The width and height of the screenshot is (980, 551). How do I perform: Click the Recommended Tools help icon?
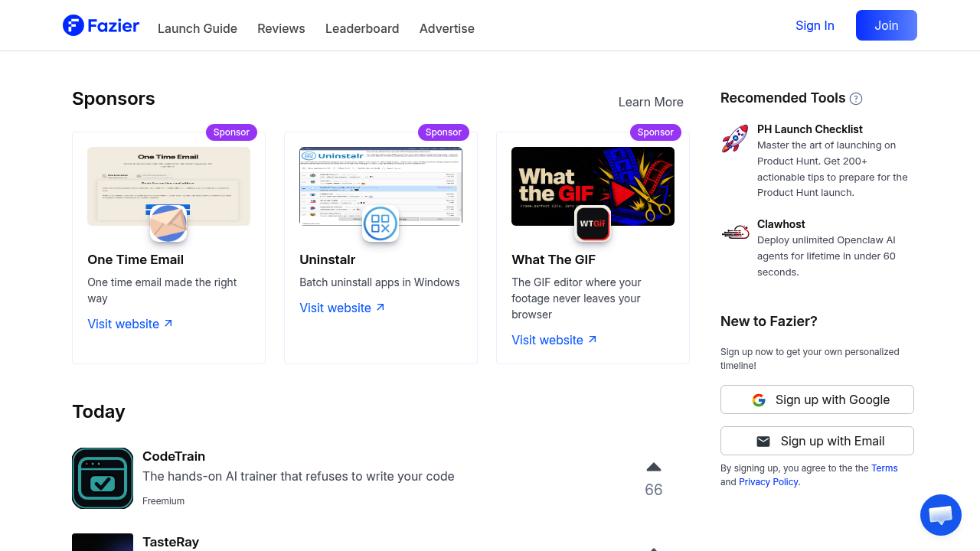tap(856, 99)
